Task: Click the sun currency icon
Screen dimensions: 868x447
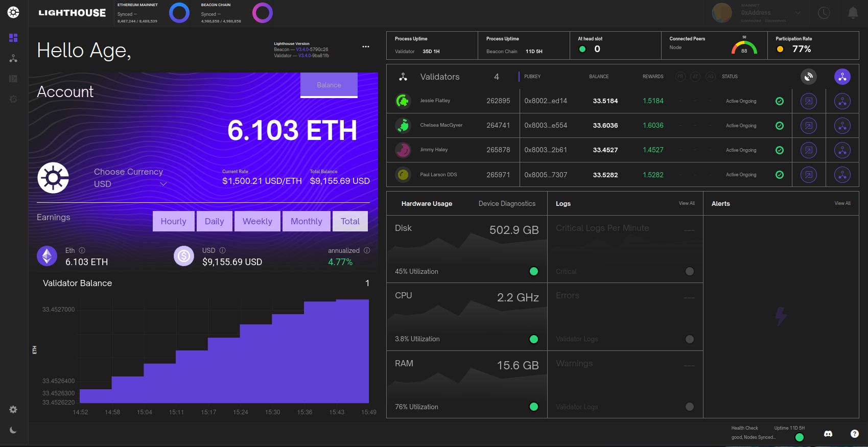Action: click(x=53, y=178)
